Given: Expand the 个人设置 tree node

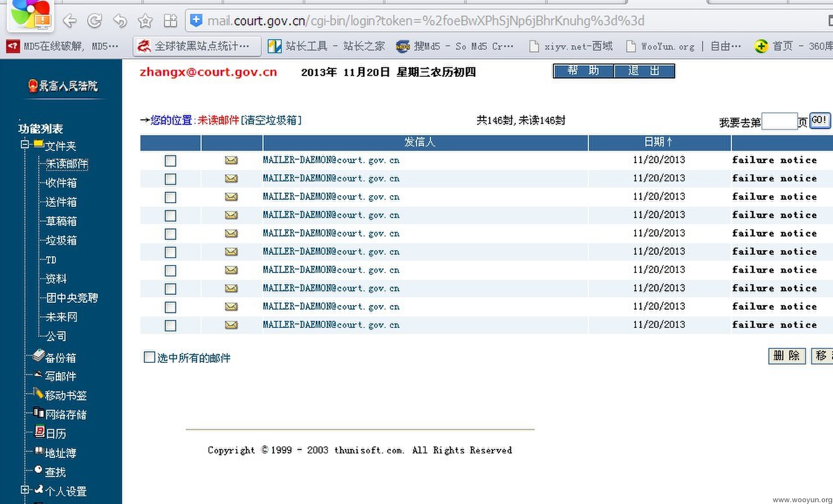Looking at the screenshot, I should pyautogui.click(x=25, y=490).
